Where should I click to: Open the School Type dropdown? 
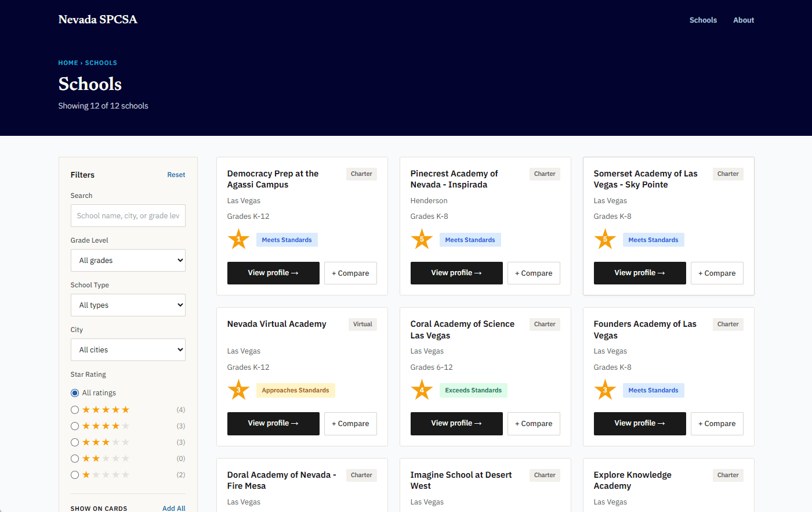(x=128, y=305)
